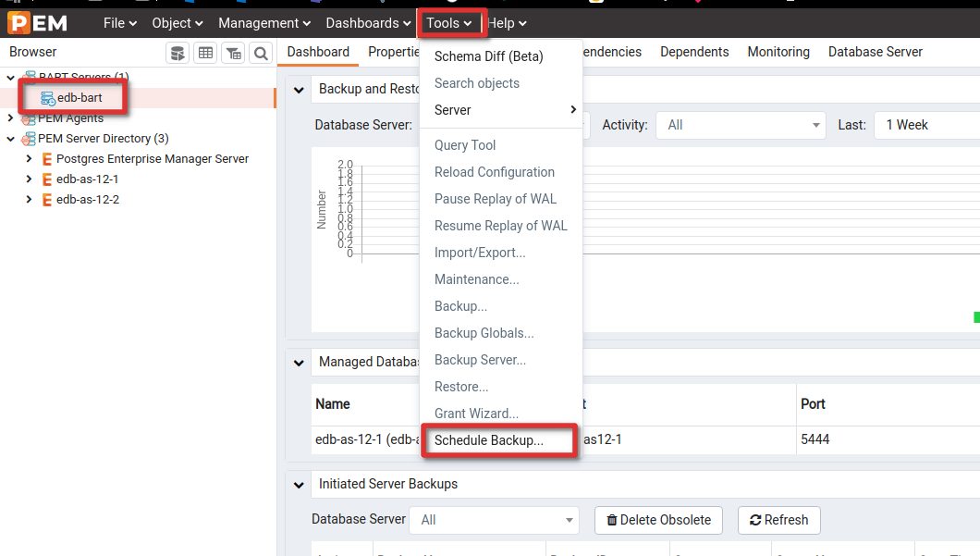Select Reload Configuration menu entry

(500, 172)
